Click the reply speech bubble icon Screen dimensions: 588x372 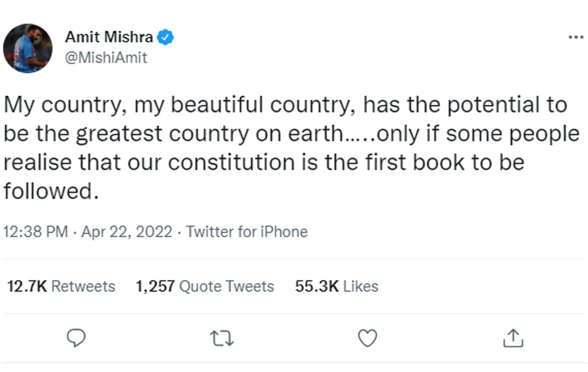click(x=76, y=338)
